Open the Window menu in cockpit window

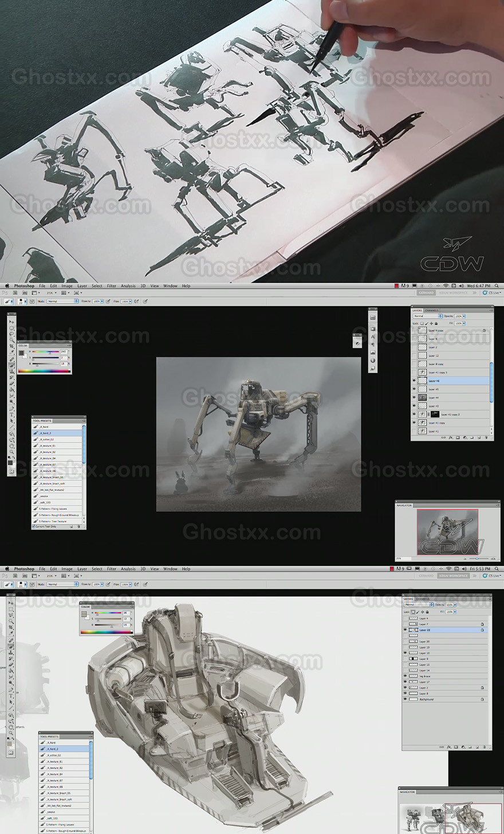[170, 569]
